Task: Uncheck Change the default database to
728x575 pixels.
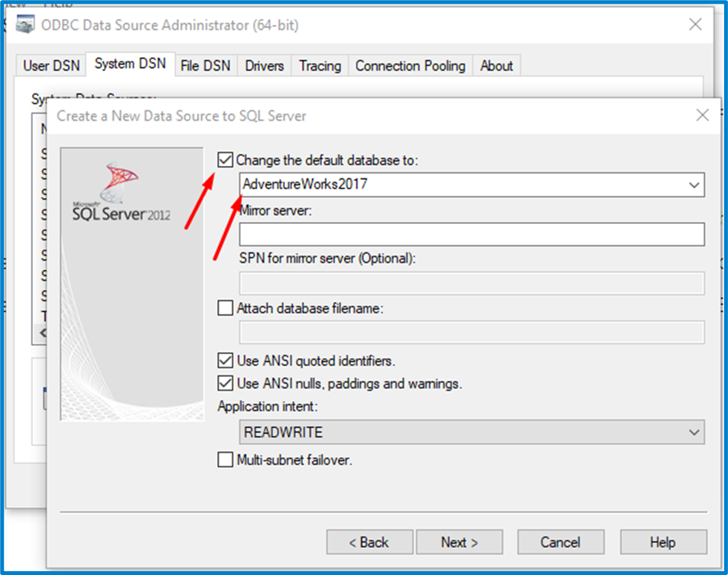Action: coord(226,160)
